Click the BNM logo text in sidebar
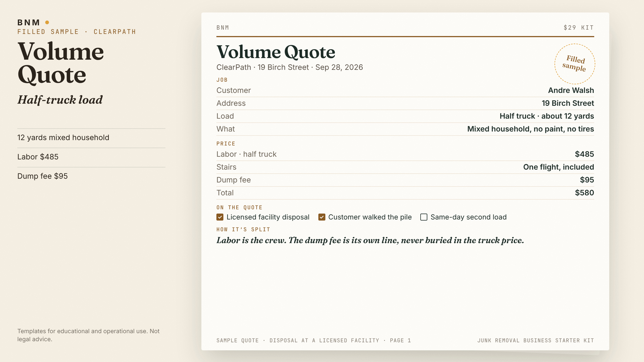Image resolution: width=644 pixels, height=362 pixels. coord(29,22)
